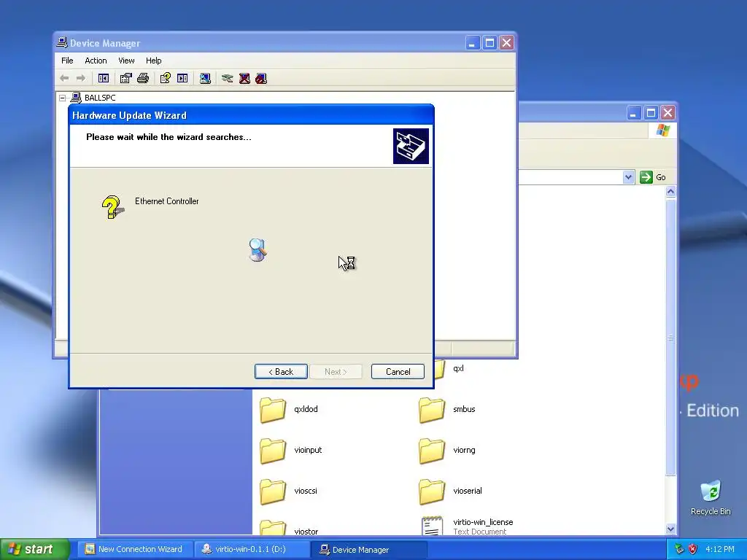Switch to virtio-win-0.1.1 (D:) taskbar item
This screenshot has width=747, height=560.
point(252,549)
